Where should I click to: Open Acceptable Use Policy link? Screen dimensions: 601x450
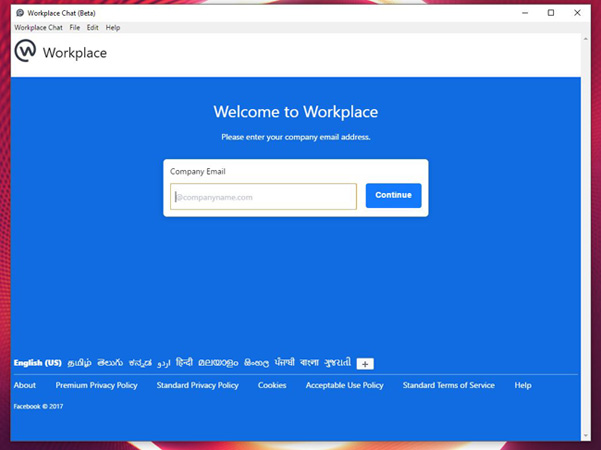pos(345,385)
